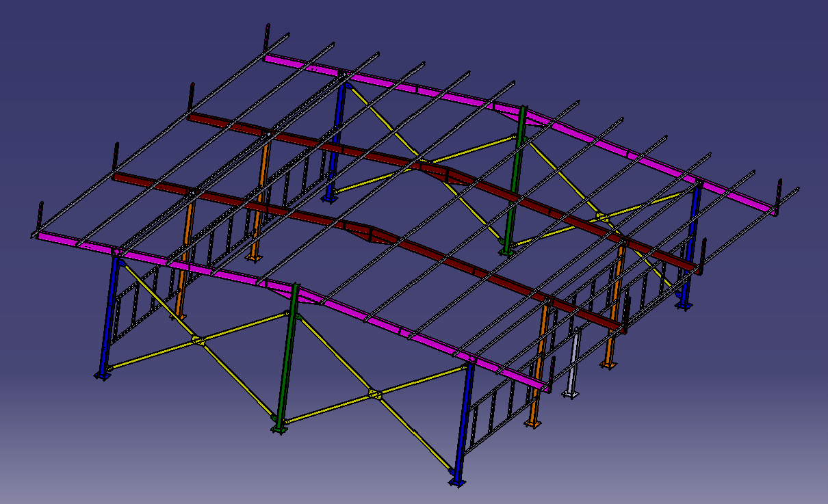Pick the blue column at the left corner
The width and height of the screenshot is (828, 504).
[x=109, y=315]
